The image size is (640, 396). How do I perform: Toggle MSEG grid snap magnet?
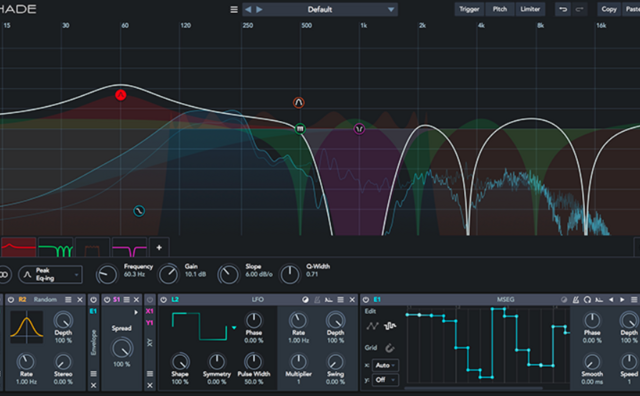390,348
